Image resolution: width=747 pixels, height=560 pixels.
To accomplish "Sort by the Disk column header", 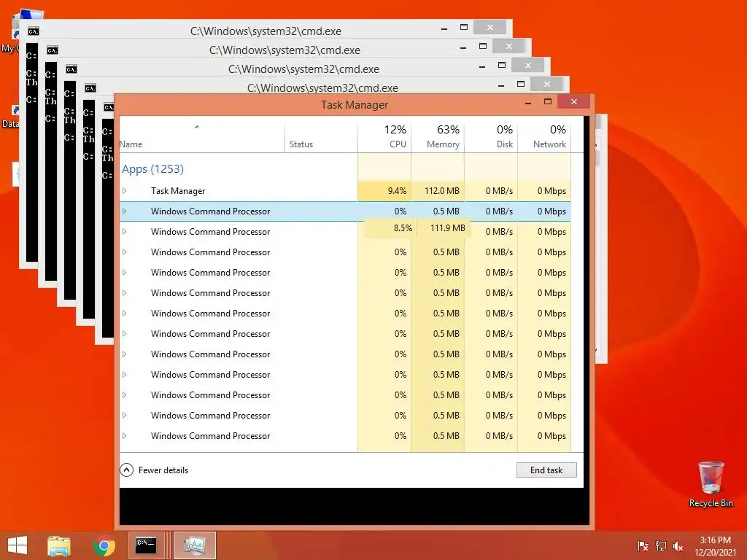I will (x=491, y=136).
